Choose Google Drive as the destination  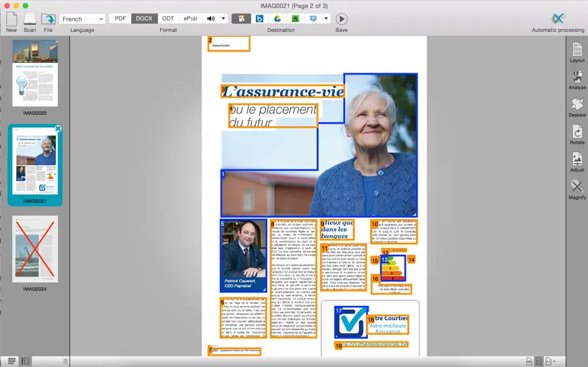click(x=277, y=18)
